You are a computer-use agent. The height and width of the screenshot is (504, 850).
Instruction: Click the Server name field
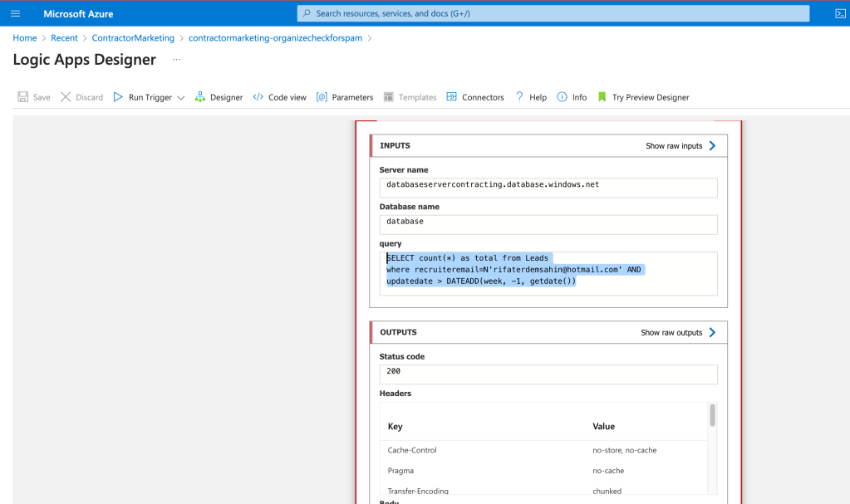tap(548, 188)
